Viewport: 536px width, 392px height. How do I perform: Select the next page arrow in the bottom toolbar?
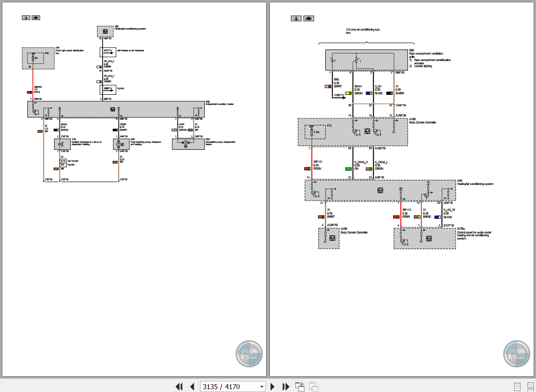272,386
